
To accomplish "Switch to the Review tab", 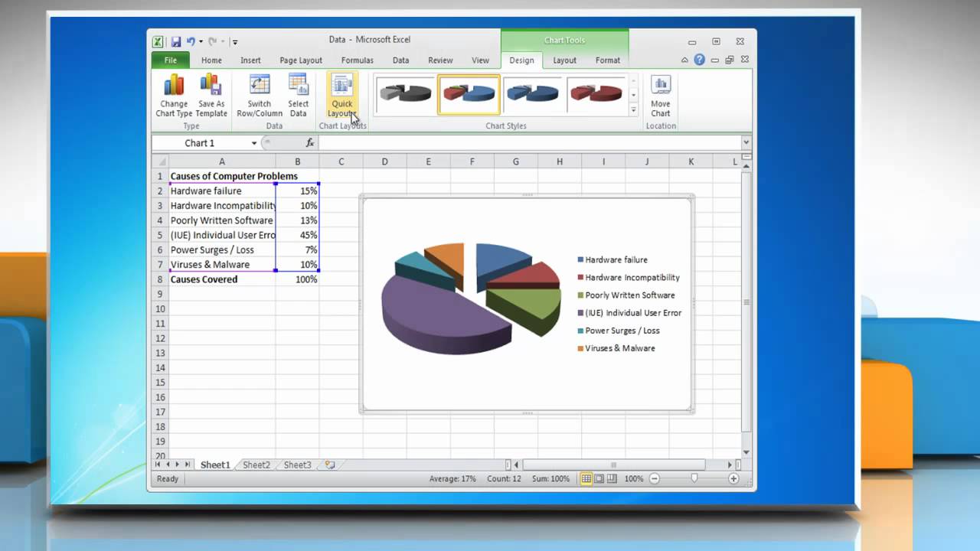I will (x=440, y=60).
